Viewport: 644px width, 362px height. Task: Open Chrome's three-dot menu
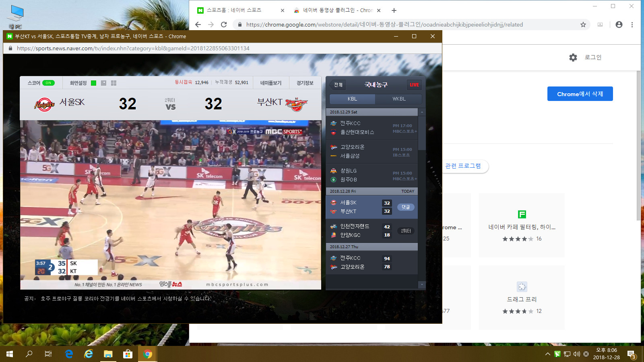pos(632,25)
